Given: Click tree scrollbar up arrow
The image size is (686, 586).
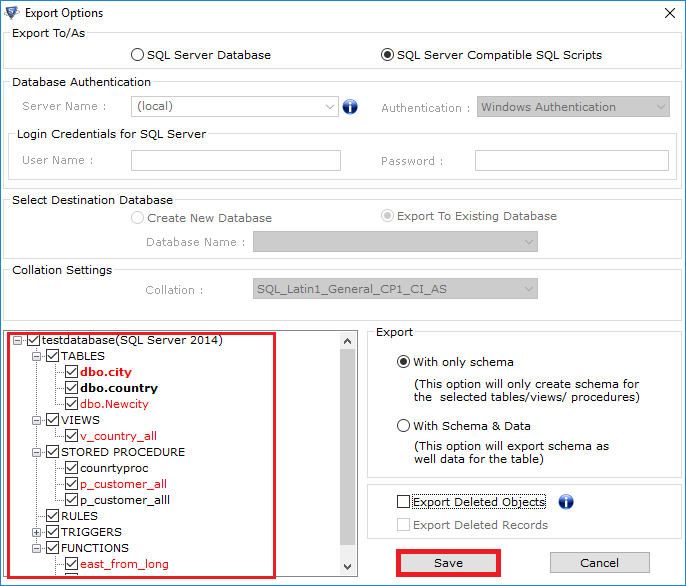Looking at the screenshot, I should click(x=347, y=341).
